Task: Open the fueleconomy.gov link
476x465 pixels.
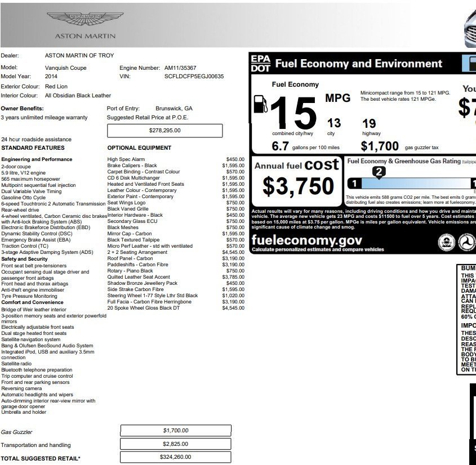Action: 306,240
